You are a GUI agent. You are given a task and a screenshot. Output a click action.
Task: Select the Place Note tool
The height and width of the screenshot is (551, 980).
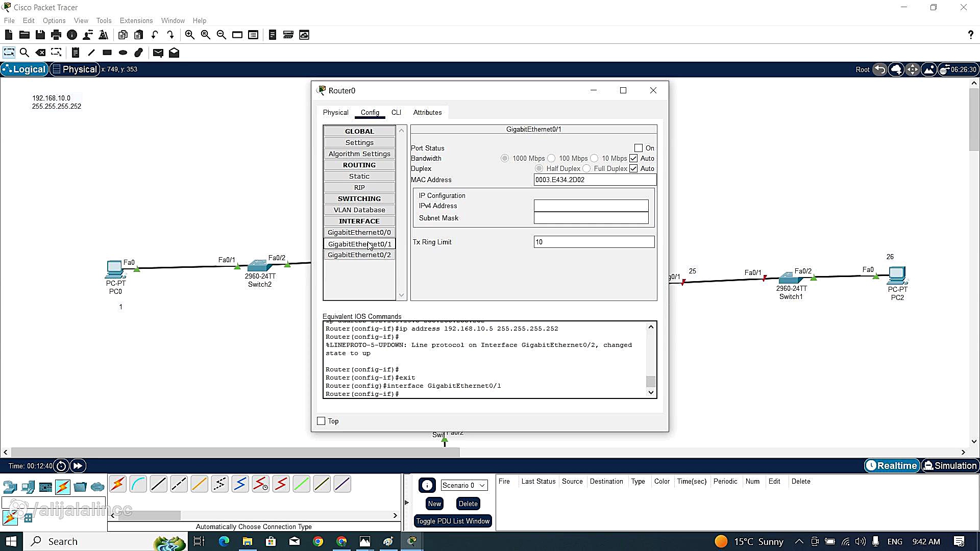coord(75,53)
